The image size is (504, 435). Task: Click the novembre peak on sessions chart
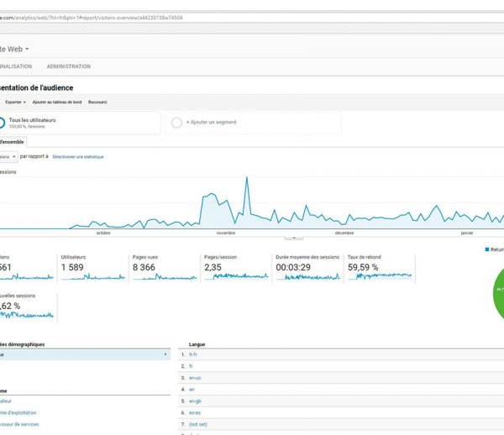(x=247, y=177)
